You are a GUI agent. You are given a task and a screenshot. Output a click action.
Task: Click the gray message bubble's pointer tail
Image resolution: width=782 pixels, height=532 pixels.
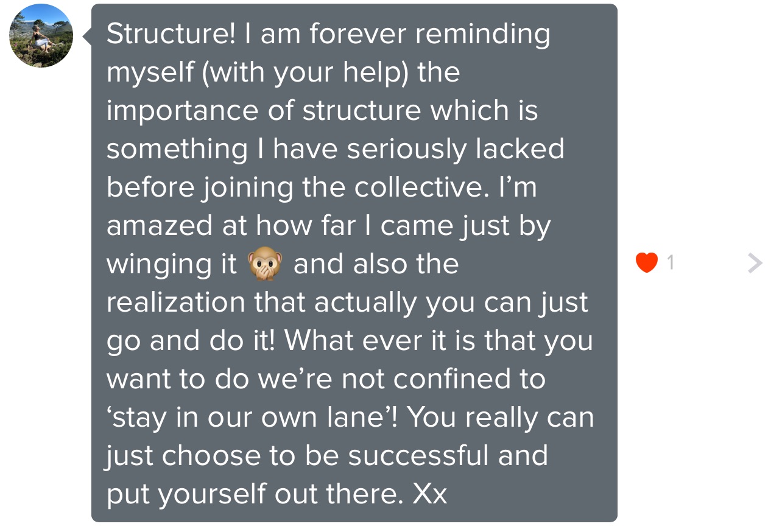(x=88, y=36)
